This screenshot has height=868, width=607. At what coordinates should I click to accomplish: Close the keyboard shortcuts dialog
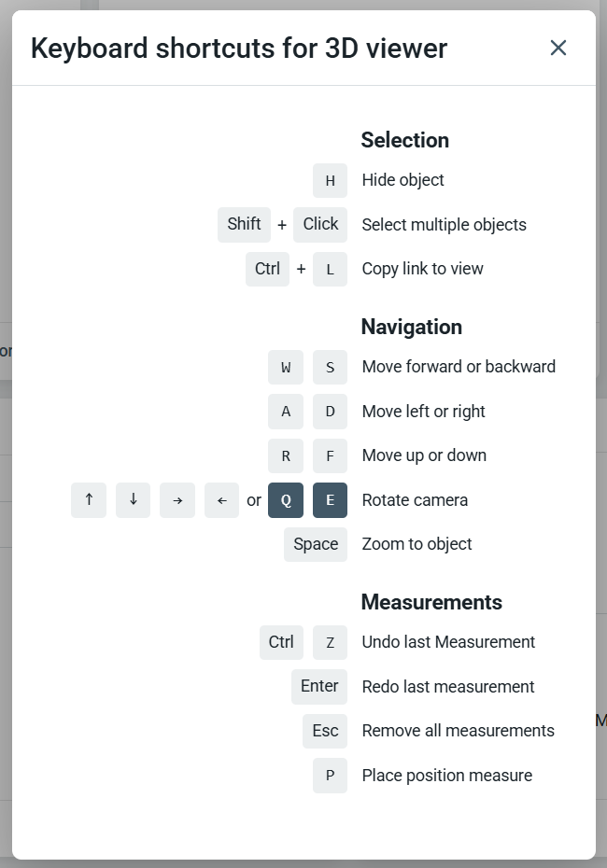point(558,48)
